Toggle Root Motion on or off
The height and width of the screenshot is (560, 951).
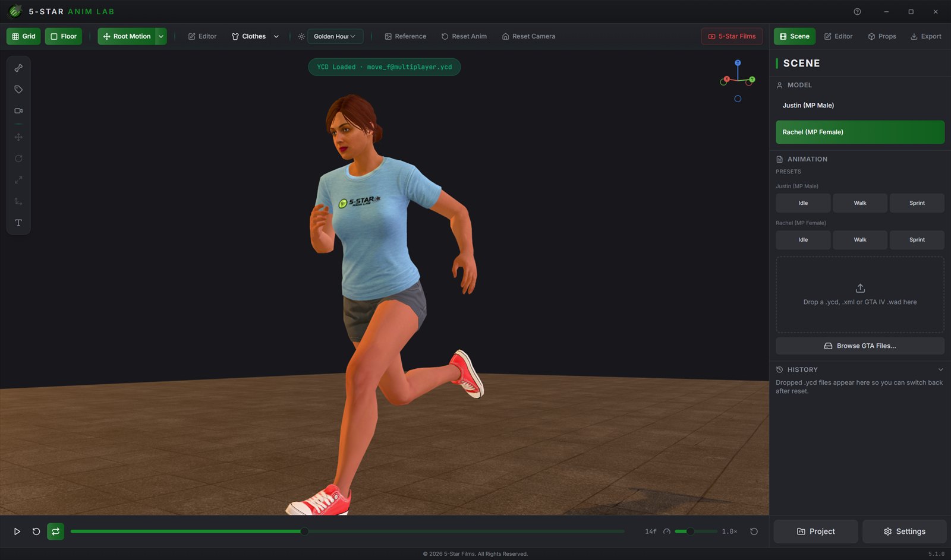click(127, 36)
